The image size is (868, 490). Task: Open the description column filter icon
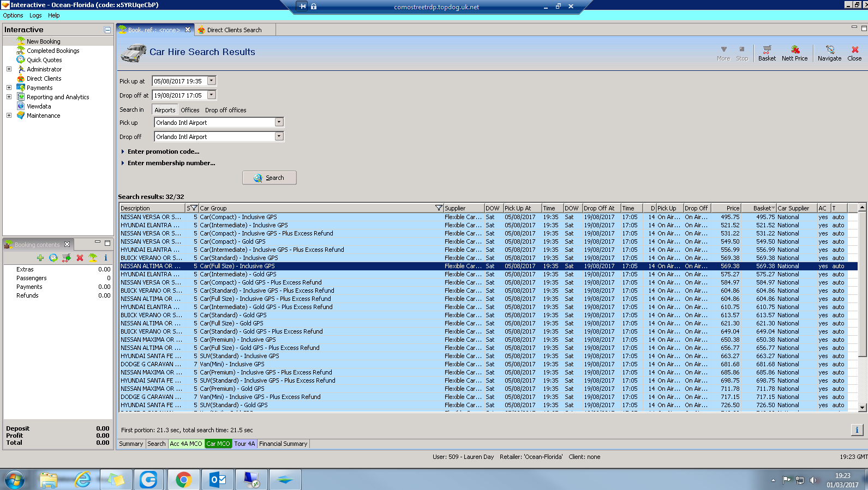coord(193,208)
